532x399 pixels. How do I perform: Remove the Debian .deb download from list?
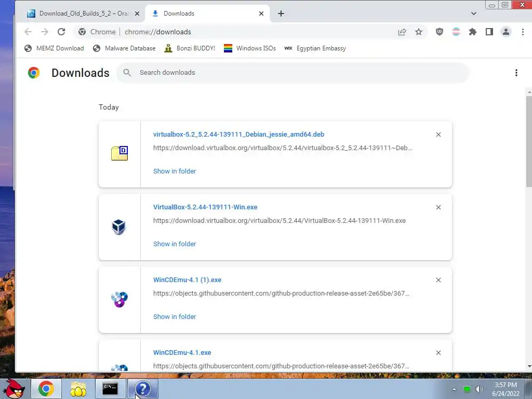[x=438, y=135]
